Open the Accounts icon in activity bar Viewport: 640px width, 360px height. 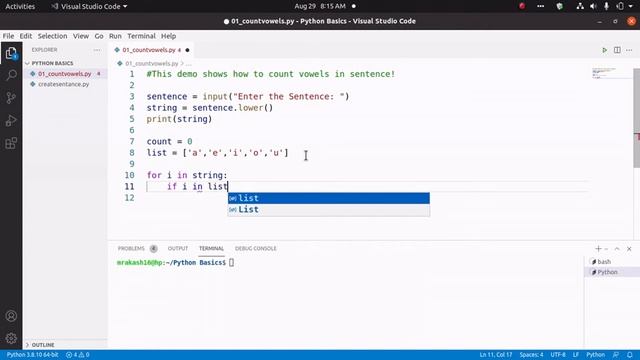[x=11, y=316]
